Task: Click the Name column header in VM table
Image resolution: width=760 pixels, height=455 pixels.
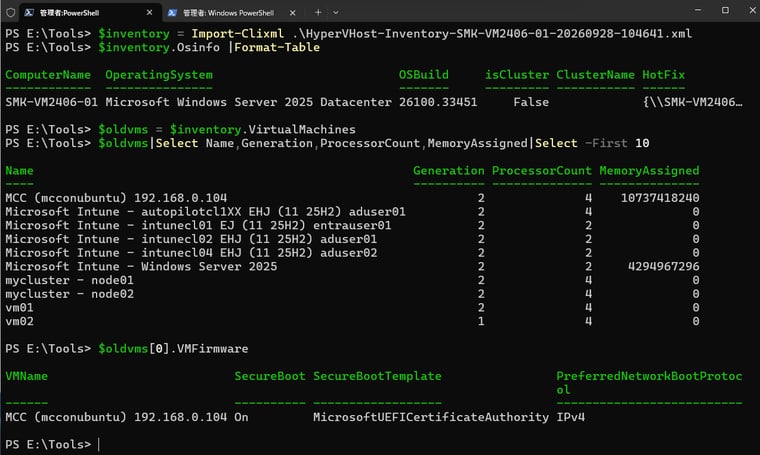Action: [19, 171]
